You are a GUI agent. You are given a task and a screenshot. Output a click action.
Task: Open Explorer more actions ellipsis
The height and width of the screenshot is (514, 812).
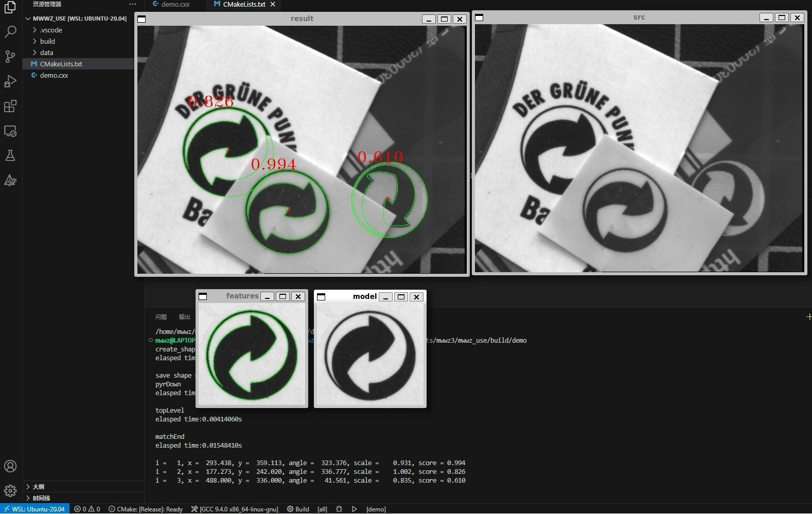133,4
